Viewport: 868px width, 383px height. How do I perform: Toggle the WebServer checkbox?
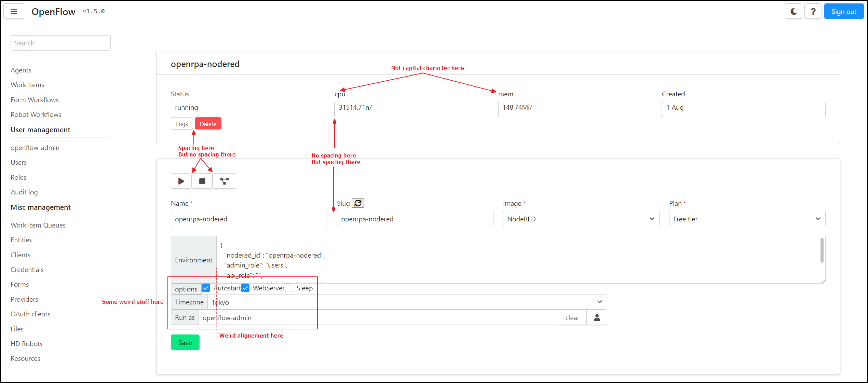point(245,288)
